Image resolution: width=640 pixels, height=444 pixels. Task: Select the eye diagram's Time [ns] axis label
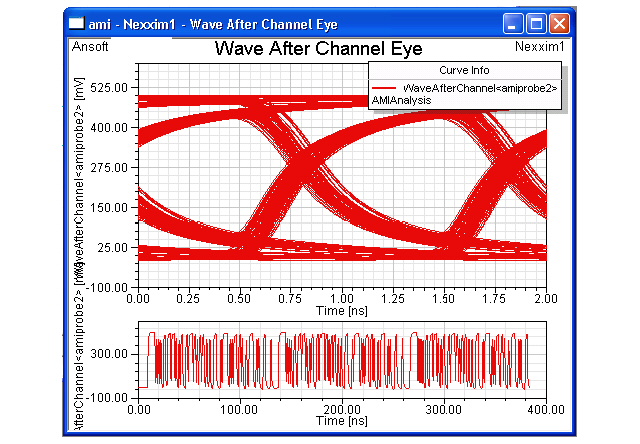click(x=341, y=311)
